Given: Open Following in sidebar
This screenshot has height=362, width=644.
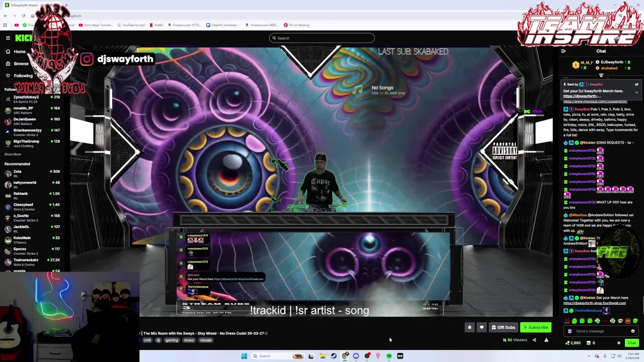Looking at the screenshot, I should [19, 76].
